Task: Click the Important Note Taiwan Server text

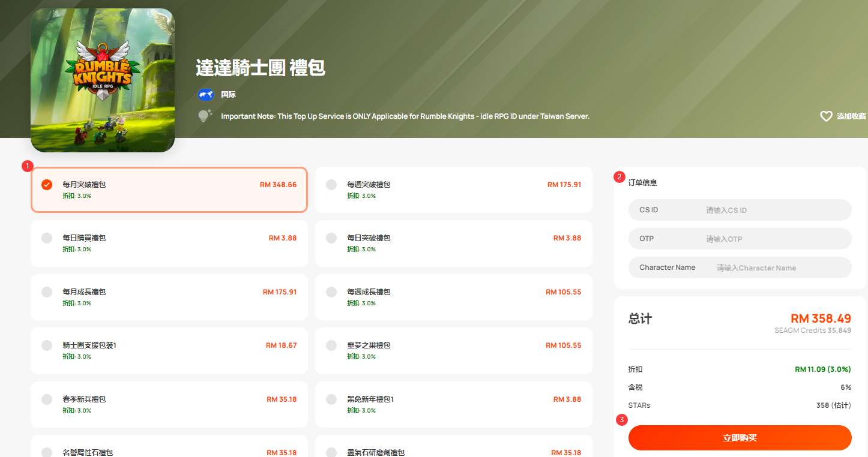Action: tap(405, 116)
